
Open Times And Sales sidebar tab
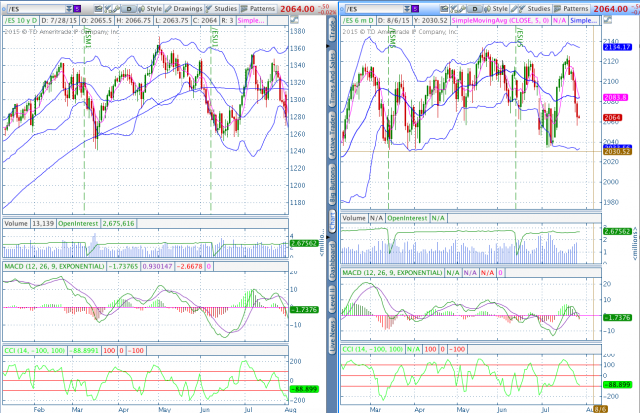tap(332, 78)
